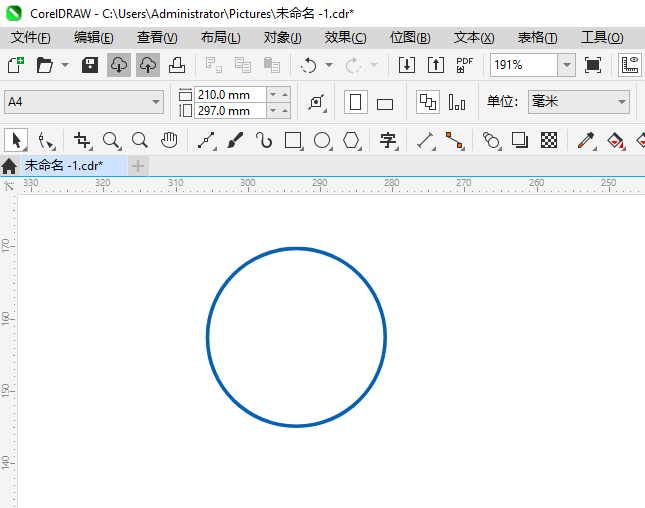The width and height of the screenshot is (645, 508).
Task: Select the Color eyedropper tool
Action: 586,141
